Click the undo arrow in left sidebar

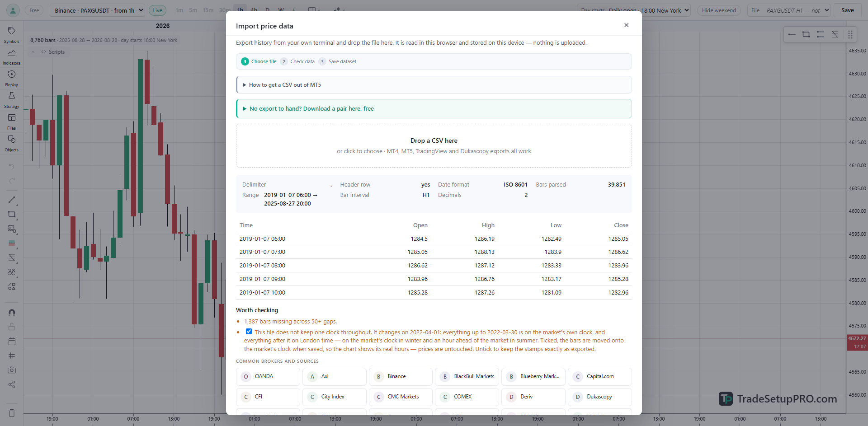12,167
